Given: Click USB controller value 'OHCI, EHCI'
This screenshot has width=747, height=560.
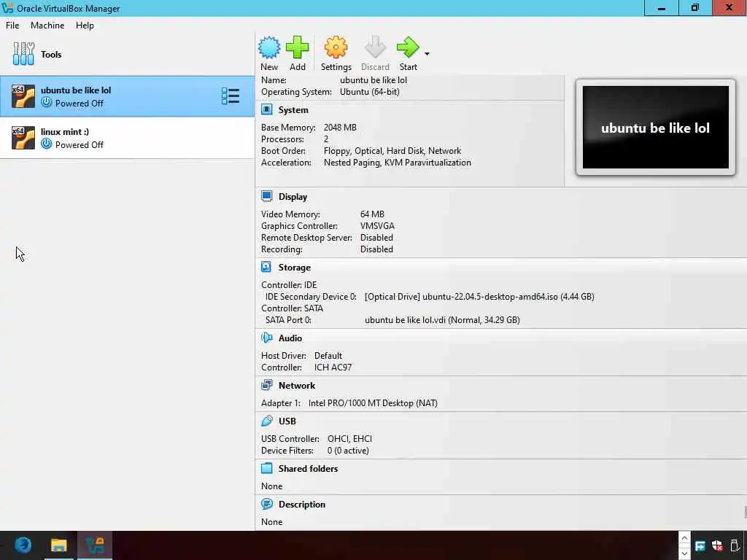Looking at the screenshot, I should tap(349, 439).
